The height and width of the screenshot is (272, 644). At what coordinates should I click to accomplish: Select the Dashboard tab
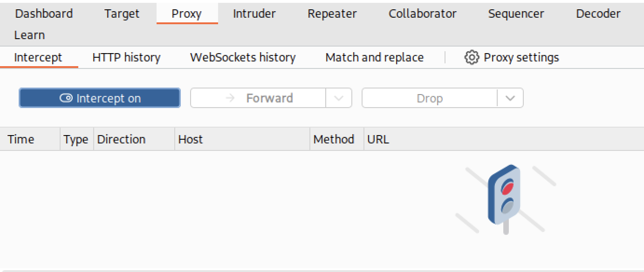[44, 14]
